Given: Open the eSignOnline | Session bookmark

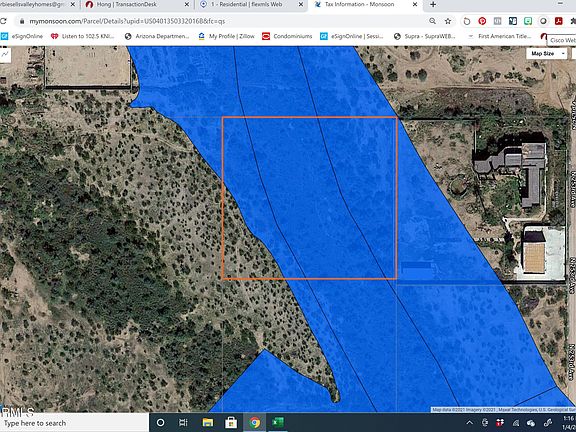Looking at the screenshot, I should coord(352,36).
